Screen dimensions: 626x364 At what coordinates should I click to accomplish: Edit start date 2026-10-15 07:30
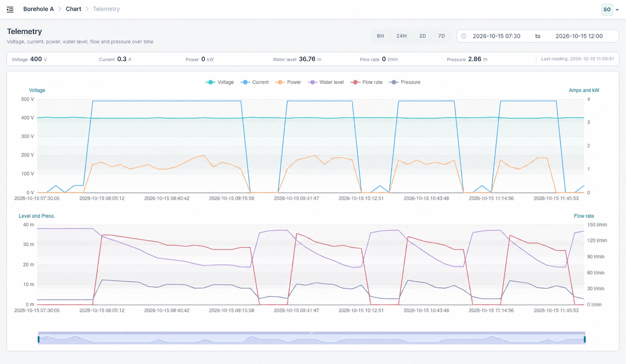497,36
